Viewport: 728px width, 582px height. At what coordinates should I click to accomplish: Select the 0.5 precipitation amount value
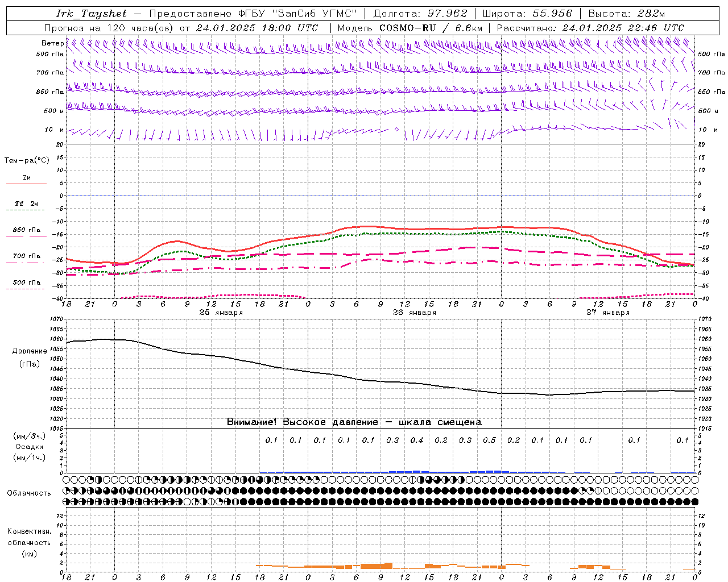click(489, 440)
